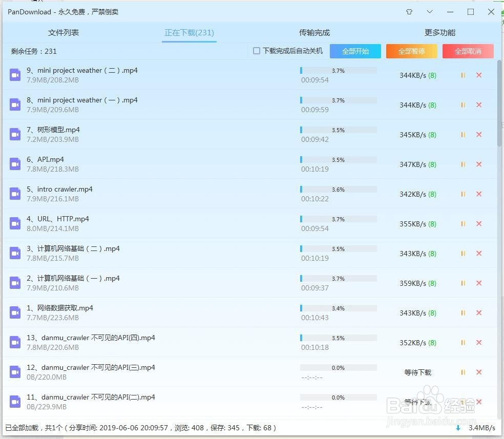Pause download of 8、mini project weather (一).mp4
Image resolution: width=504 pixels, height=439 pixels.
463,105
